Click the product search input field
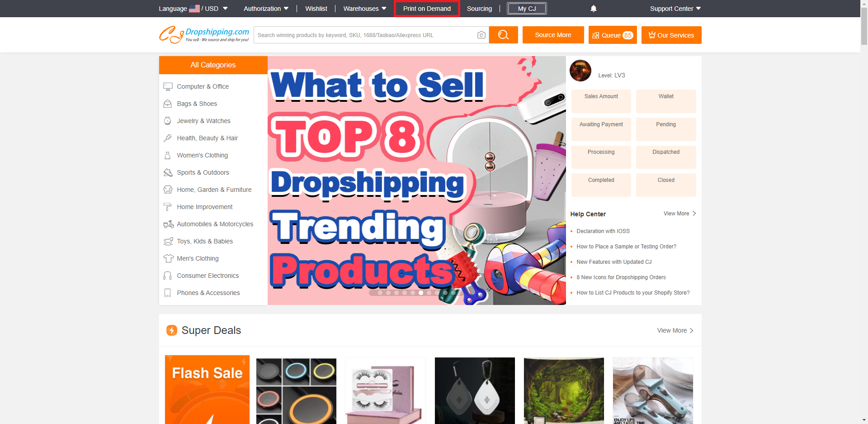 (x=364, y=35)
